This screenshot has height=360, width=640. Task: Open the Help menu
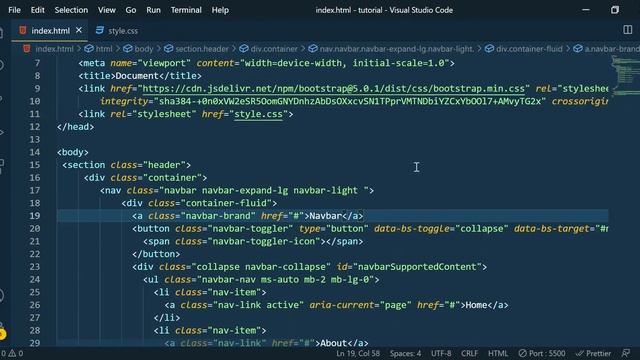[220, 10]
